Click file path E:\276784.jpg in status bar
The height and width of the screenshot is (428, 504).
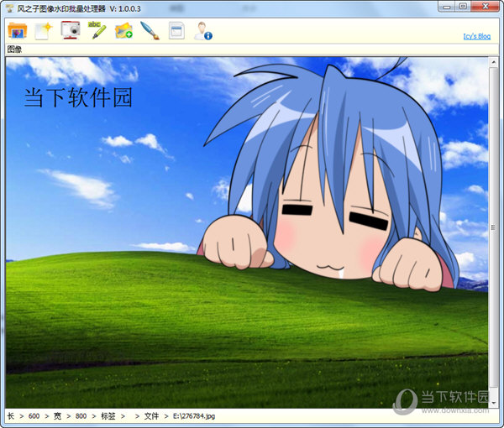click(x=194, y=416)
